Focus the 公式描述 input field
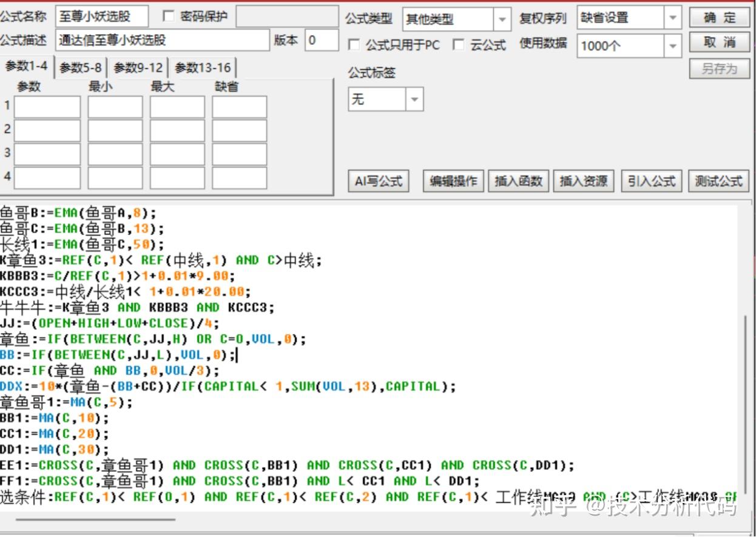This screenshot has width=756, height=537. 162,41
